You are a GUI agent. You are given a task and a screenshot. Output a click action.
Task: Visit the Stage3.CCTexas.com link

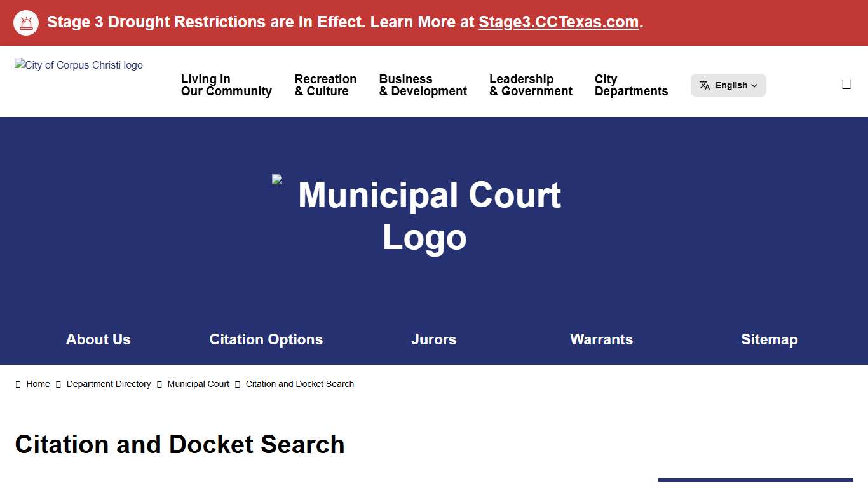558,22
